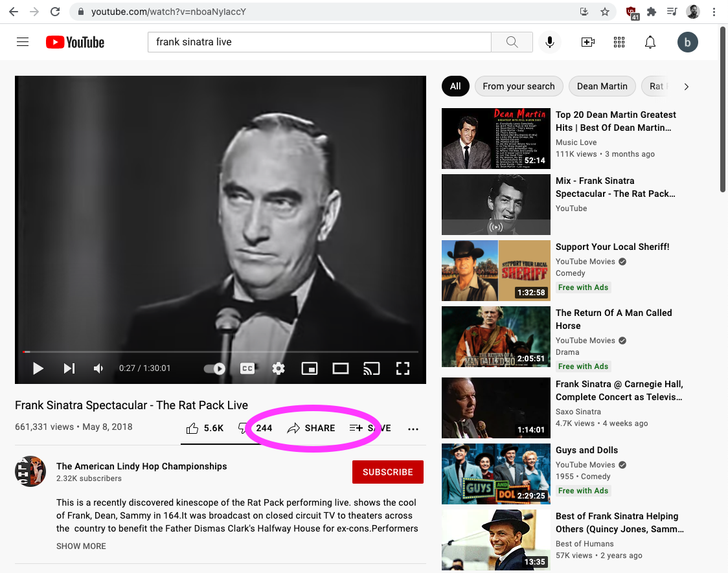Click the page vertical scrollbar

[722, 109]
